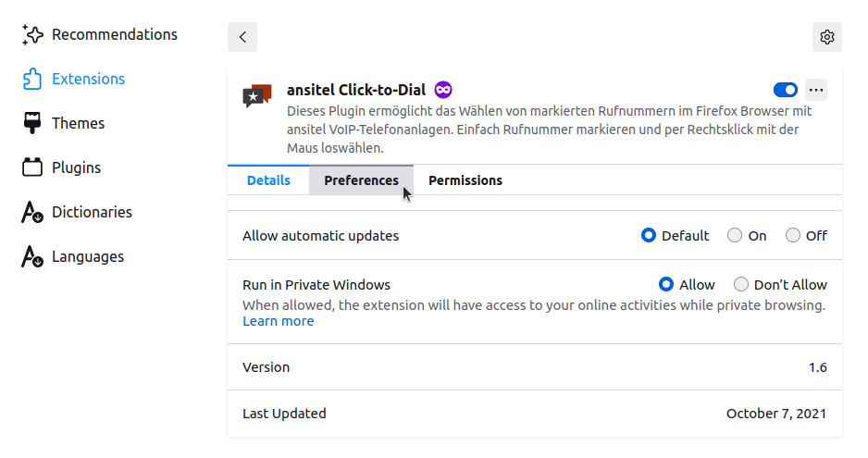This screenshot has height=458, width=868.
Task: Turn automatic updates On
Action: [x=735, y=236]
